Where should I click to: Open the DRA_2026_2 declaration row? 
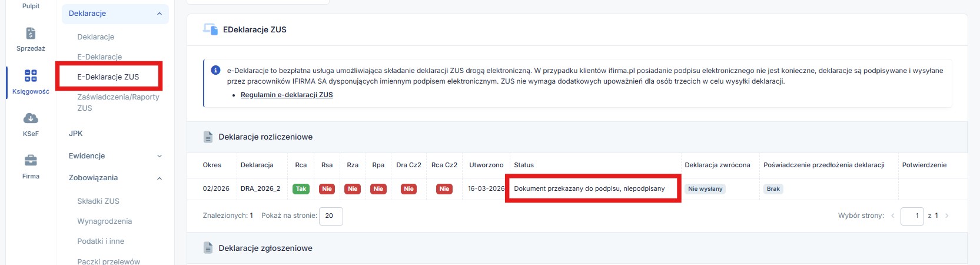pyautogui.click(x=260, y=189)
